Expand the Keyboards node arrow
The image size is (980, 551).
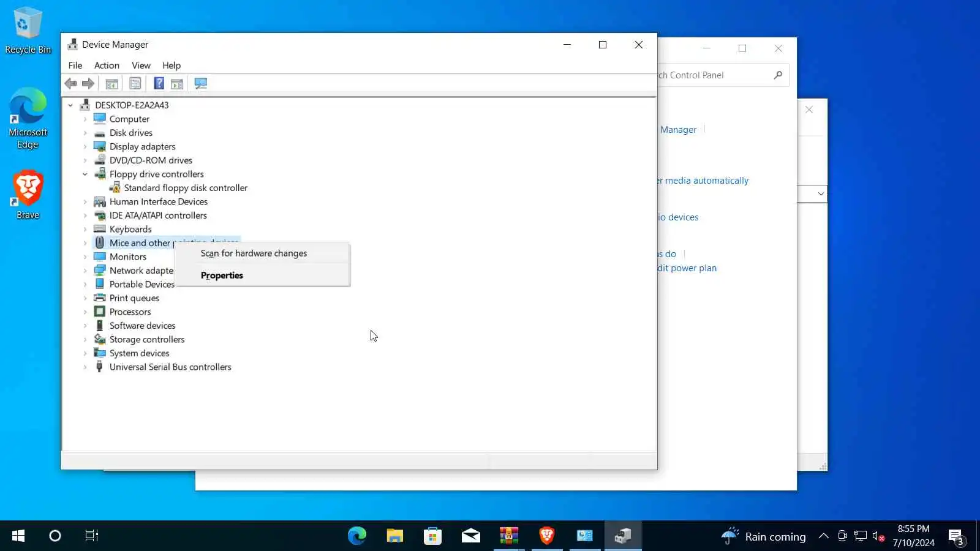tap(85, 230)
